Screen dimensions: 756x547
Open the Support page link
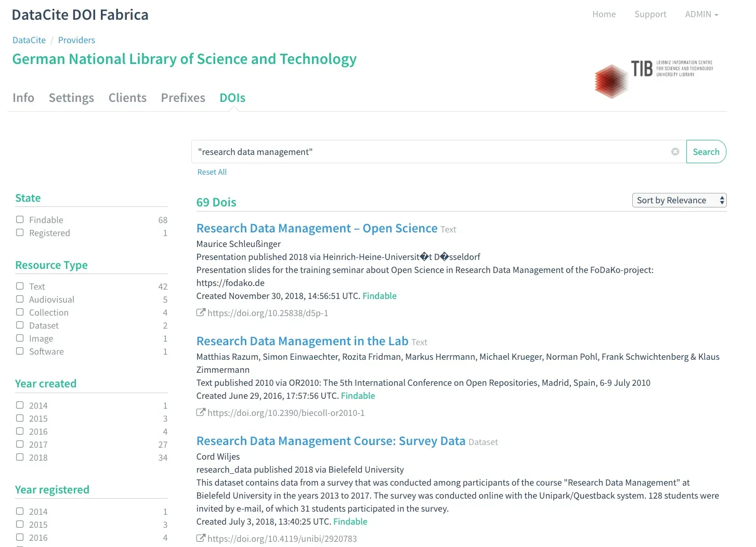click(x=650, y=15)
